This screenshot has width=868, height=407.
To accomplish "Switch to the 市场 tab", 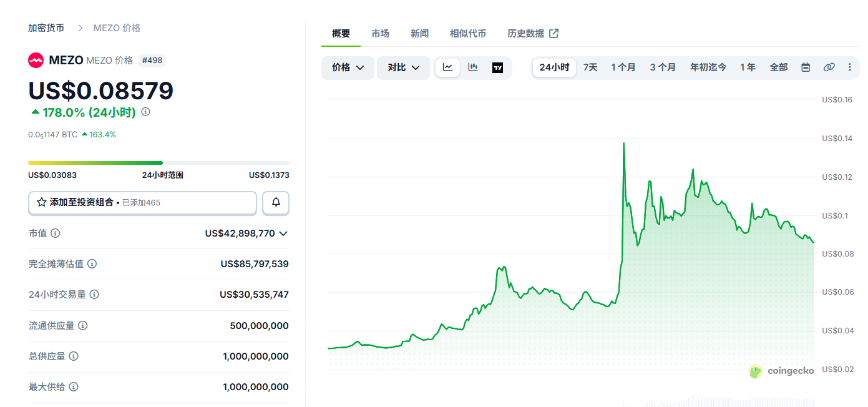I will tap(380, 34).
